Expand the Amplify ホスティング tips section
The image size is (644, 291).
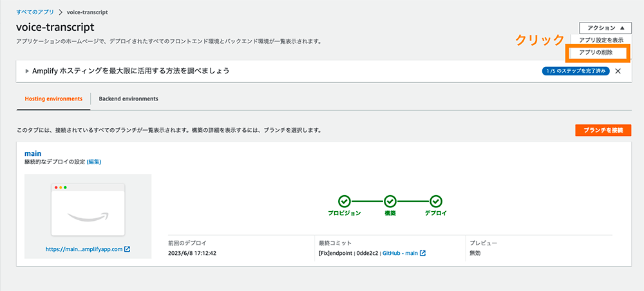coord(28,71)
